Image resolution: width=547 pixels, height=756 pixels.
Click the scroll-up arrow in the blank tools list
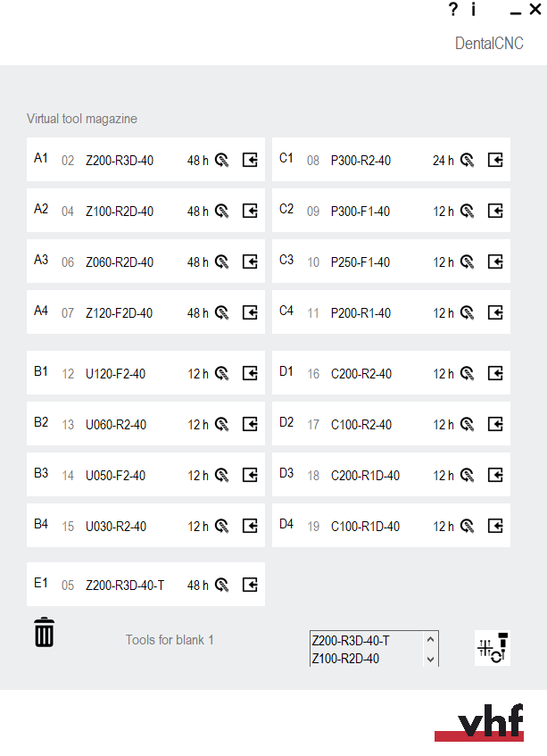pyautogui.click(x=430, y=639)
